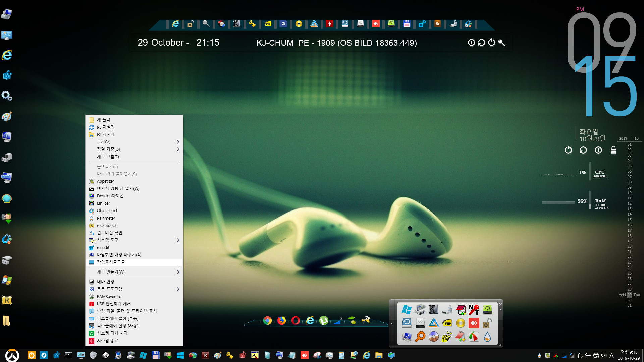The height and width of the screenshot is (362, 644).
Task: Open the paint palette desktop icon on left
Action: pos(7,116)
